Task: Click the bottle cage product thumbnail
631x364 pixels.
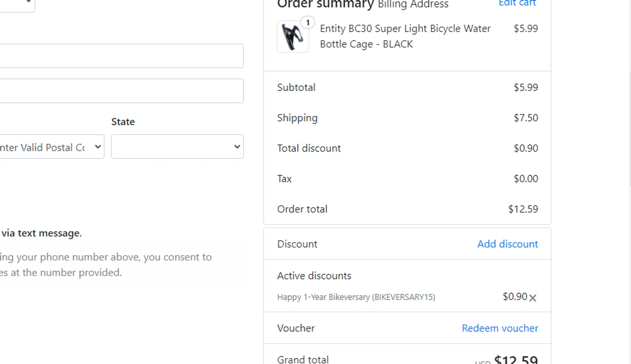Action: [x=293, y=37]
